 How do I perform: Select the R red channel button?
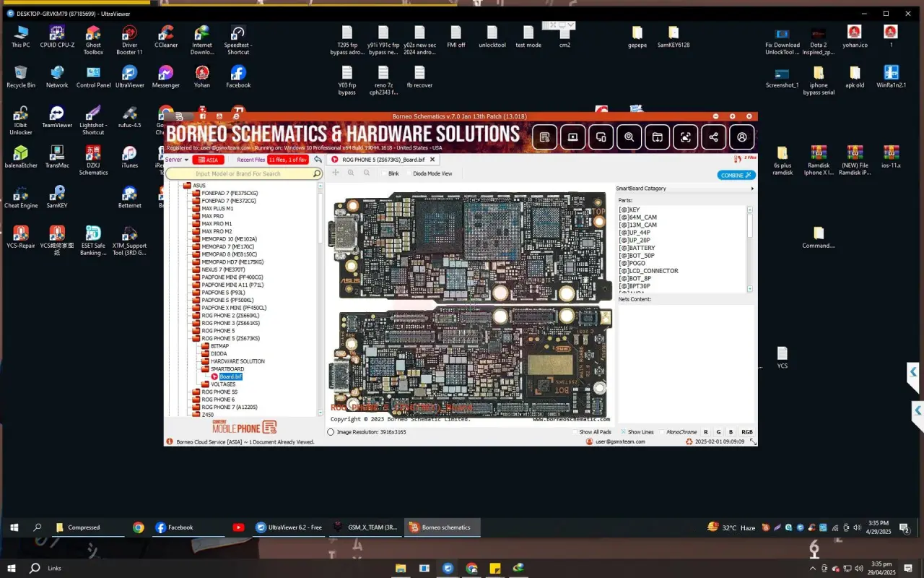click(x=705, y=432)
